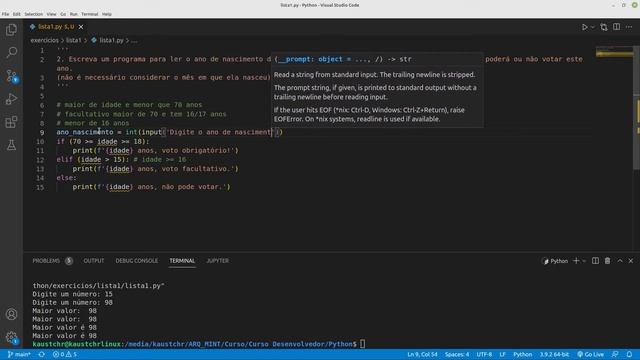
Task: Split the terminal panel
Action: tap(596, 261)
